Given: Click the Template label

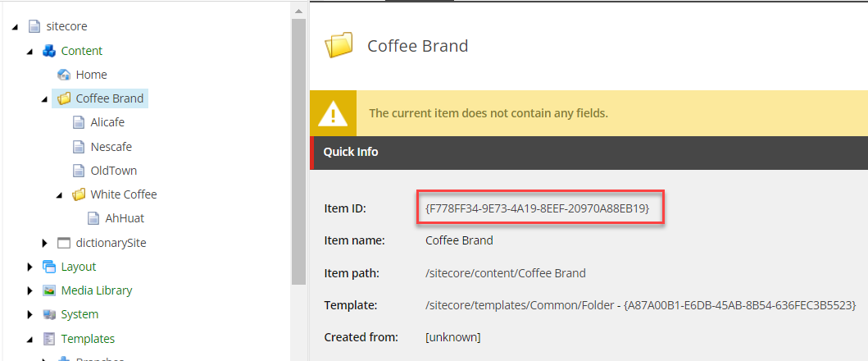Looking at the screenshot, I should click(x=351, y=305).
